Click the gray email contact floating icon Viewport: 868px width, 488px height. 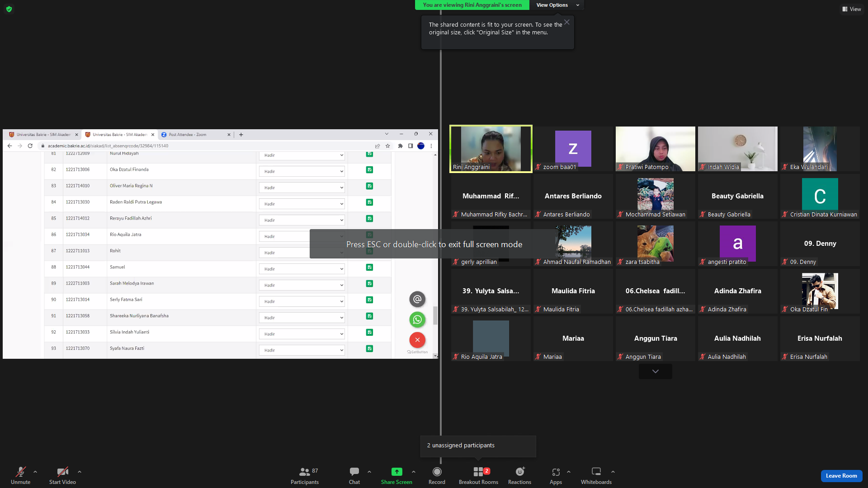pyautogui.click(x=417, y=299)
